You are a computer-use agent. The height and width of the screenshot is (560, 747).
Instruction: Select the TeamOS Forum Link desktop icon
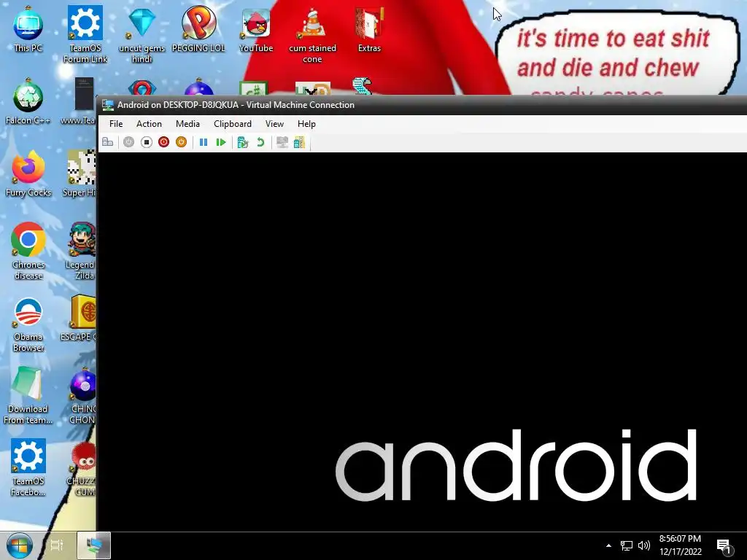tap(85, 34)
